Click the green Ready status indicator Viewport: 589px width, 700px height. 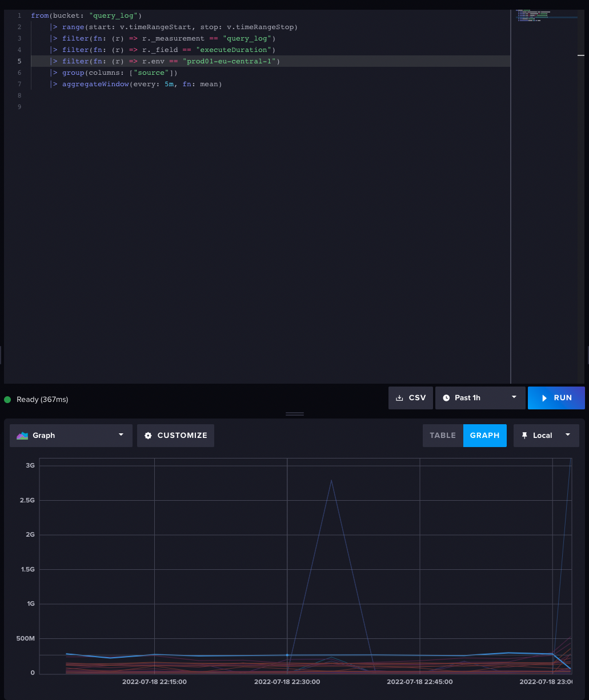pyautogui.click(x=7, y=399)
